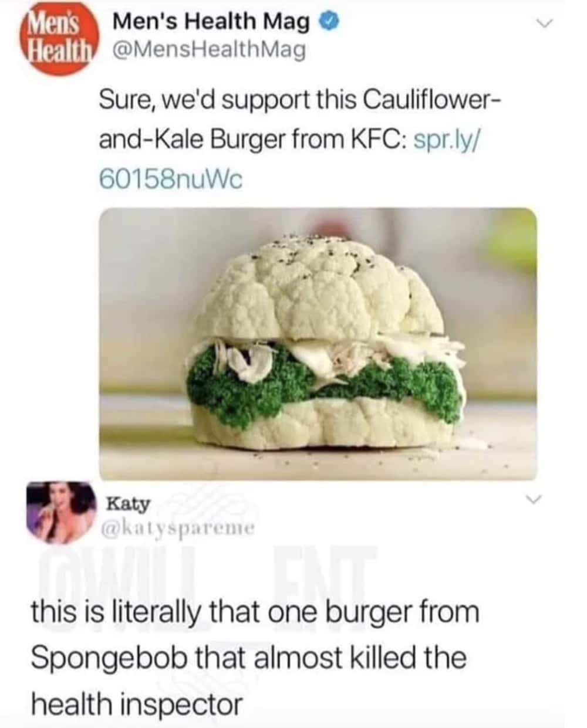Open the @MensHealthMag handle

click(204, 50)
